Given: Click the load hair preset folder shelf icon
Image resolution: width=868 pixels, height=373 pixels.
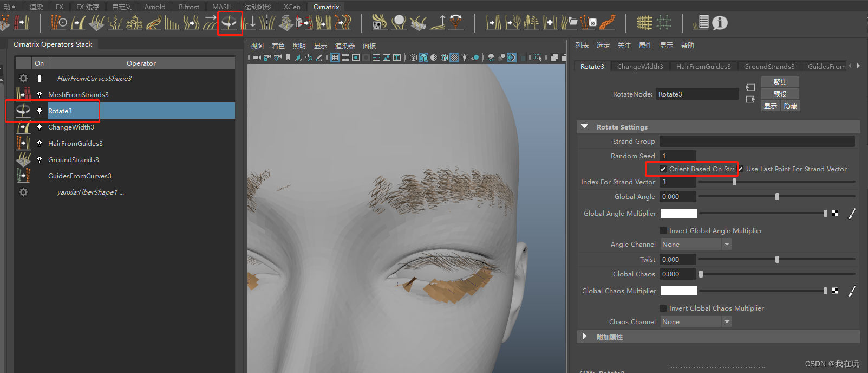Looking at the screenshot, I should pos(569,23).
